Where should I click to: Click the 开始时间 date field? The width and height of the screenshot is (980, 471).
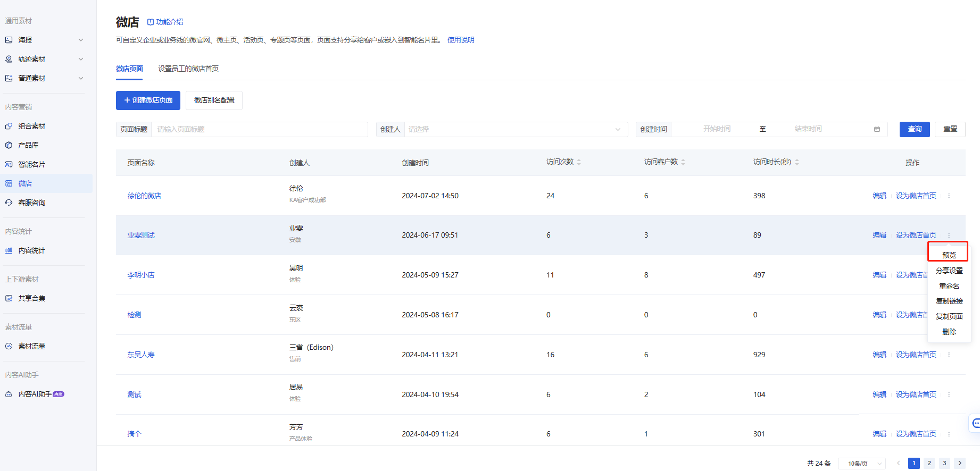point(717,129)
